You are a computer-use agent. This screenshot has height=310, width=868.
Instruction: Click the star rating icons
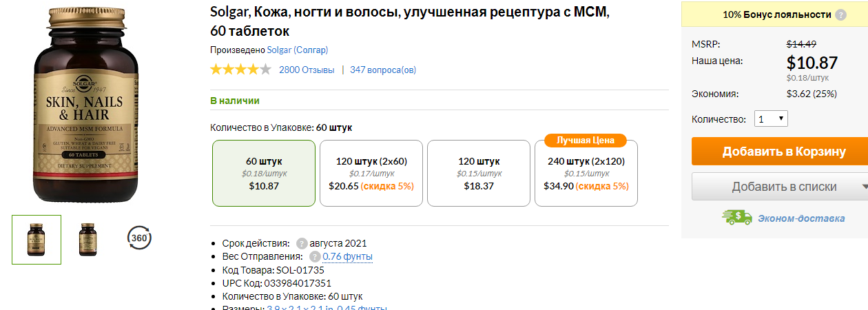(240, 69)
